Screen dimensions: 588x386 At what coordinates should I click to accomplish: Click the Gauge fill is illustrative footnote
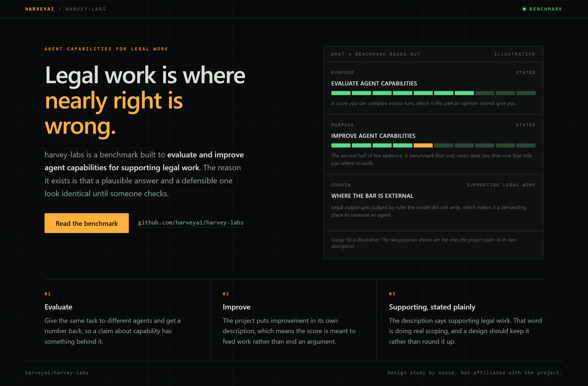coord(424,243)
